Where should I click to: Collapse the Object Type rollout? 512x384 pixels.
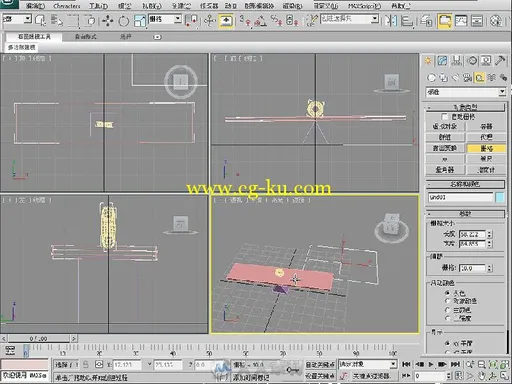click(x=465, y=107)
